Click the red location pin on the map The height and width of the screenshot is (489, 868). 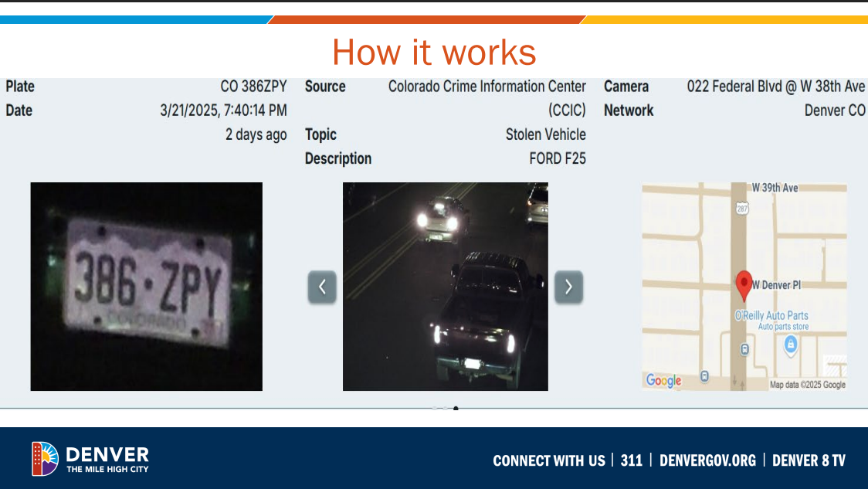click(744, 283)
